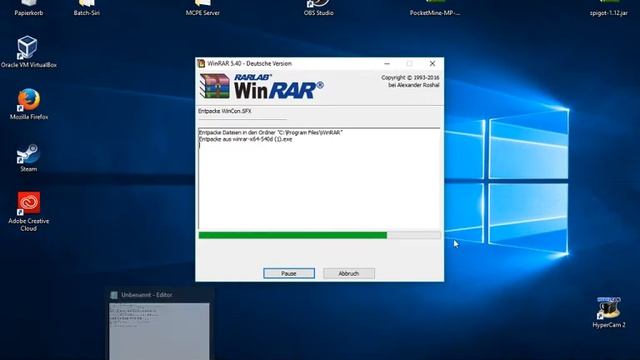Select the Unbenannt - Editor preview thumbnail

click(x=159, y=331)
